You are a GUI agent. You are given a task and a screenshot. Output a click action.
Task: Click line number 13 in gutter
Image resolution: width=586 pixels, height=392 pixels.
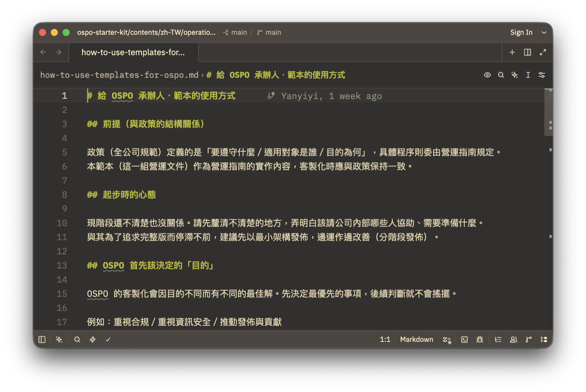(x=62, y=265)
